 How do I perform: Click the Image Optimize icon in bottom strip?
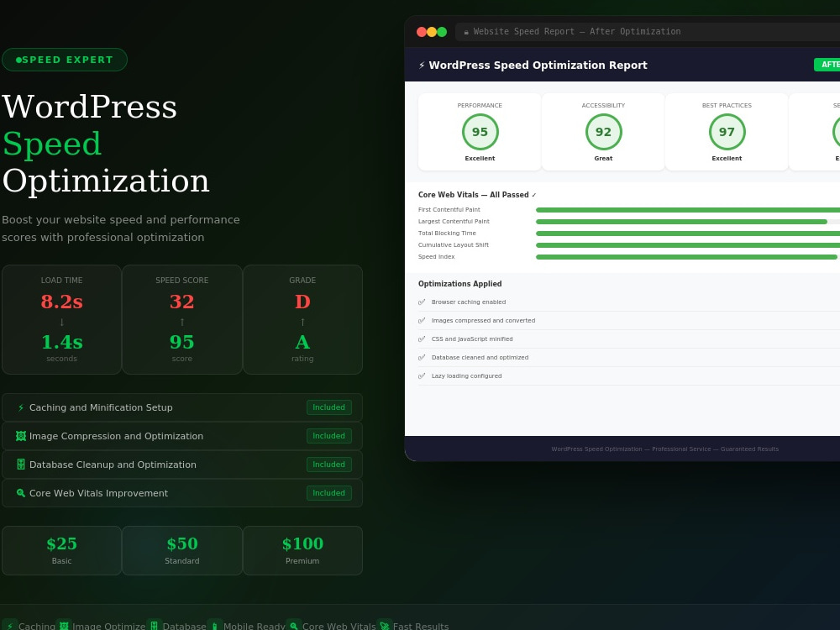64,626
